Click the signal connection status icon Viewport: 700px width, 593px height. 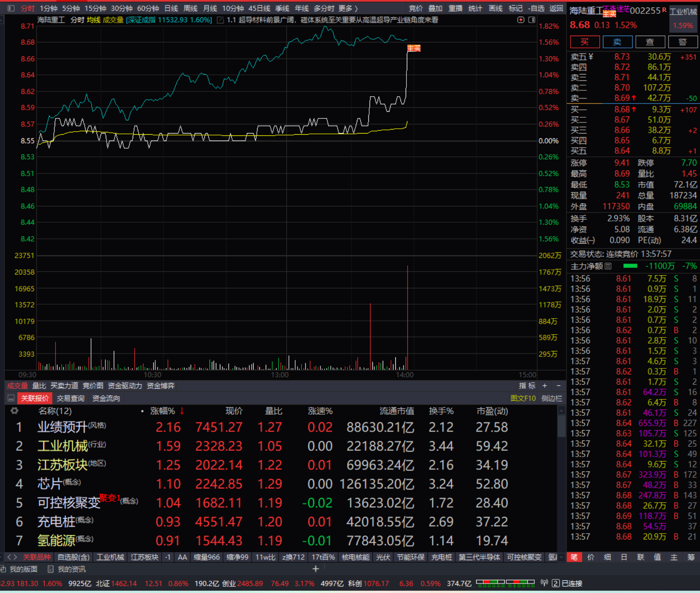pyautogui.click(x=545, y=583)
